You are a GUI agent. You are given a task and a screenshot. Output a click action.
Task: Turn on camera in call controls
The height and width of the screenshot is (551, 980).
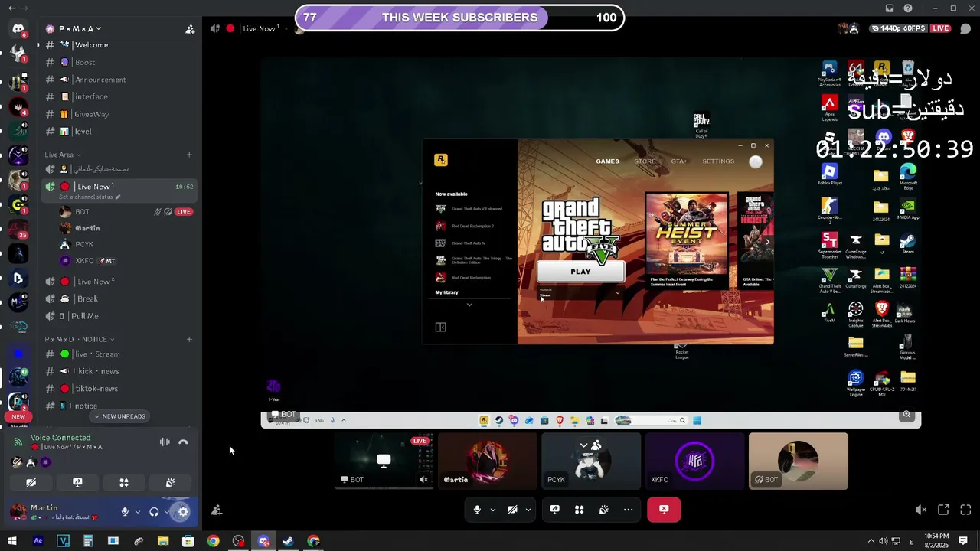tap(512, 510)
